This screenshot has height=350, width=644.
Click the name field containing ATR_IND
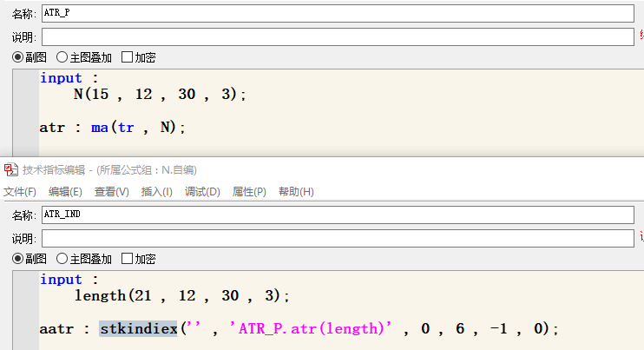point(338,215)
